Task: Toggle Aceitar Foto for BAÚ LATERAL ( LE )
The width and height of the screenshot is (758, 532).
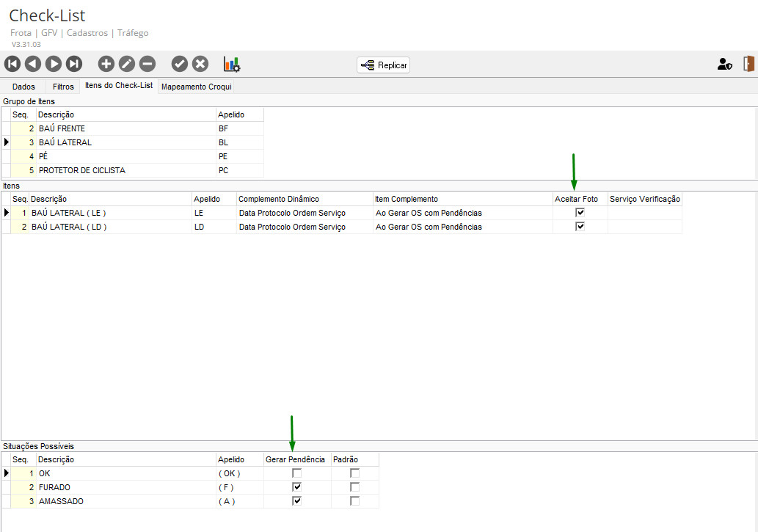Action: [580, 212]
